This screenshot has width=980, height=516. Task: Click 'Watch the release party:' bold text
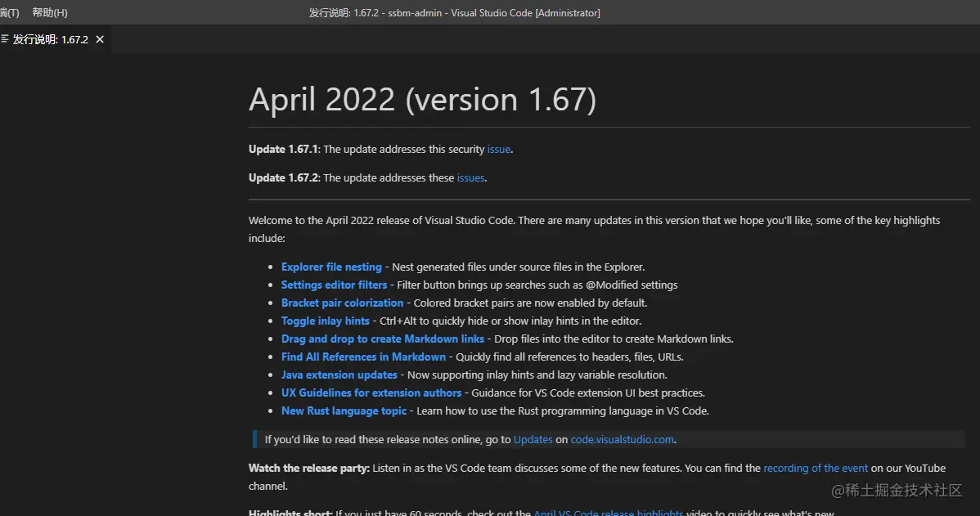pos(309,469)
